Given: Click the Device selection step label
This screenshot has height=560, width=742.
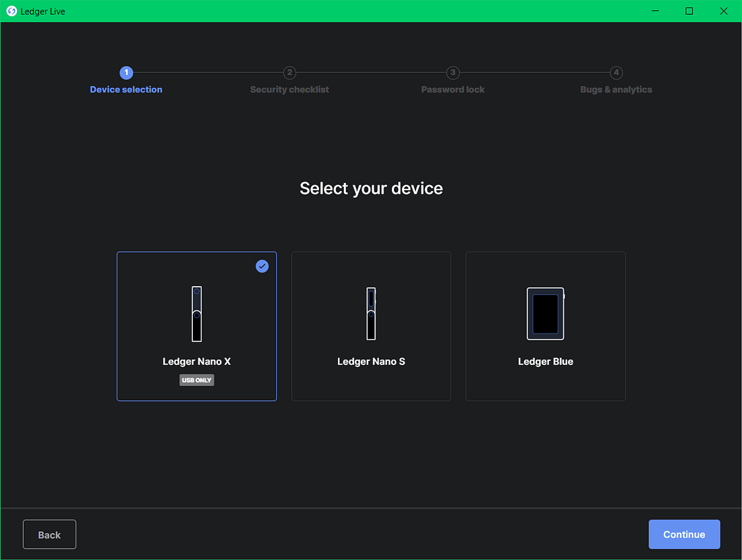Looking at the screenshot, I should 126,89.
